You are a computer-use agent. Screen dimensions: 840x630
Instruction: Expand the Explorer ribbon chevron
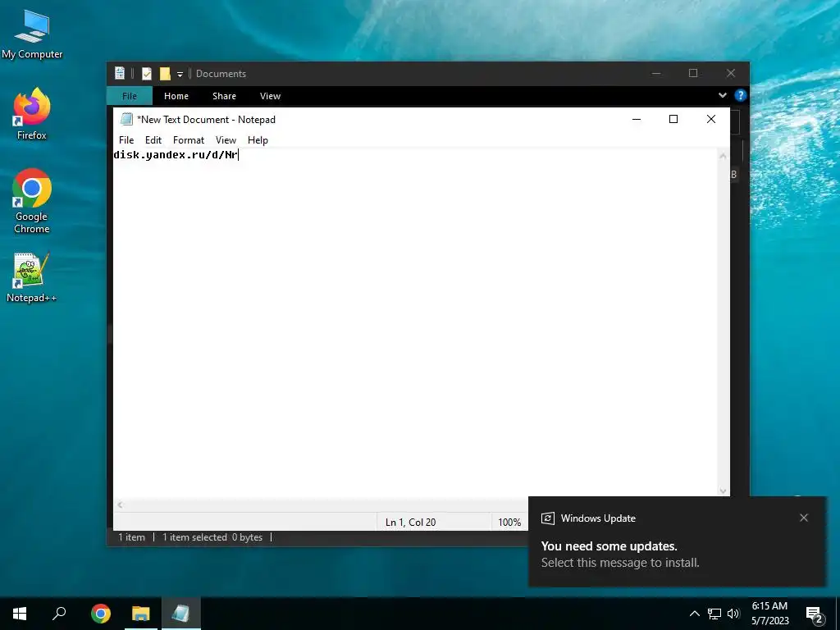pos(723,95)
